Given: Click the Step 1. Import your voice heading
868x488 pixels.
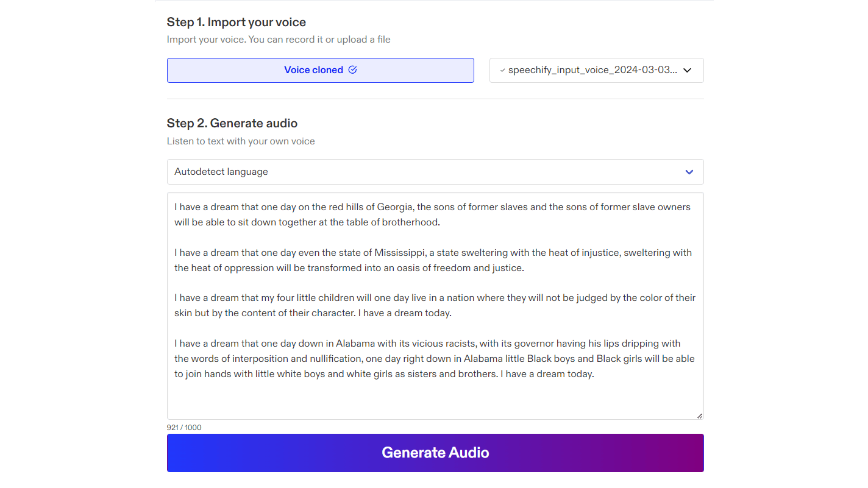Looking at the screenshot, I should 237,23.
